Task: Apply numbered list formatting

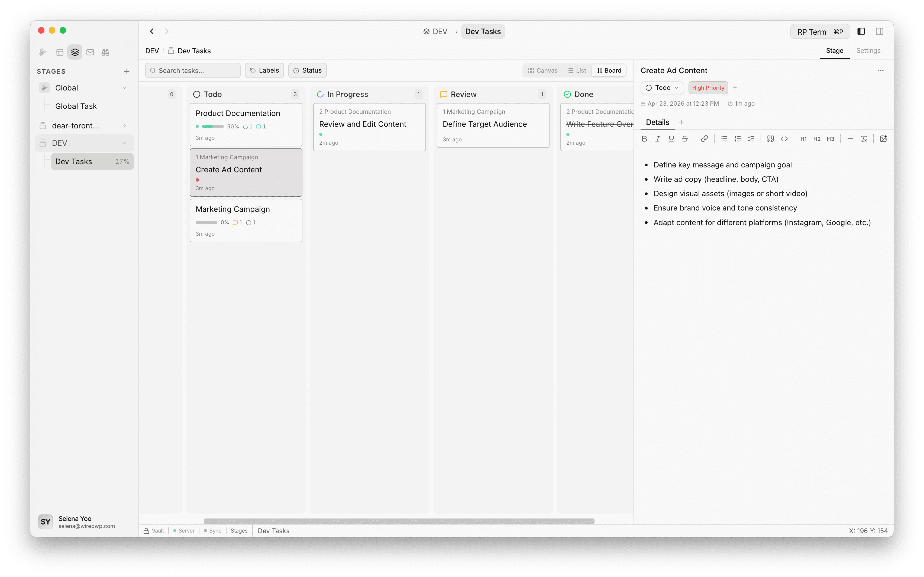Action: 737,139
